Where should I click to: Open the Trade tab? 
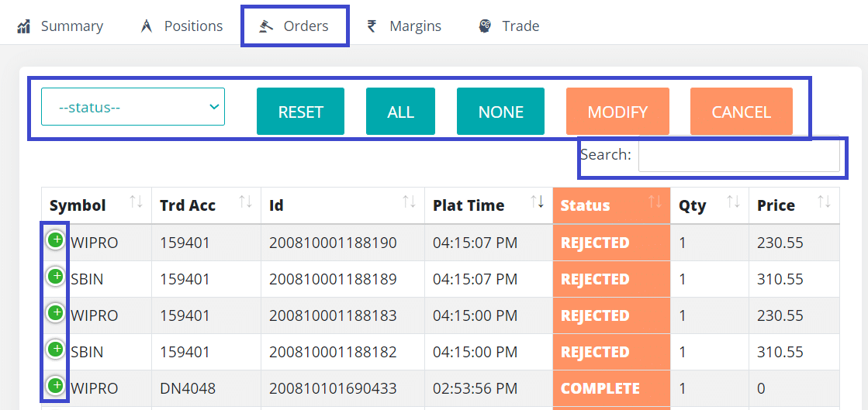click(x=510, y=26)
